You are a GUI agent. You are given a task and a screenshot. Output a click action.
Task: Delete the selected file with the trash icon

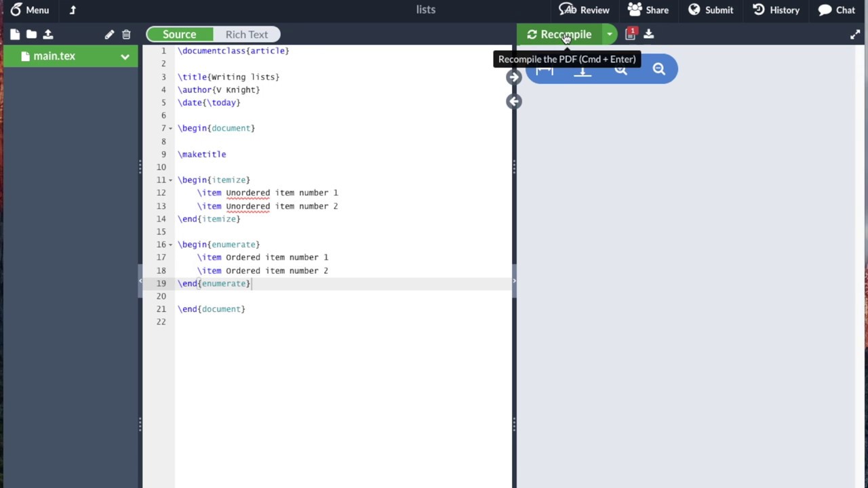point(126,34)
